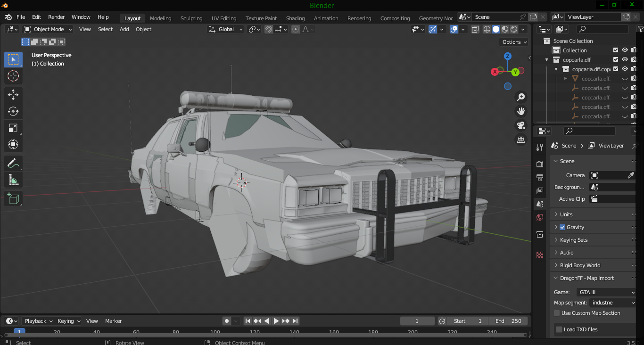Choose the Annotate pencil tool

point(13,164)
